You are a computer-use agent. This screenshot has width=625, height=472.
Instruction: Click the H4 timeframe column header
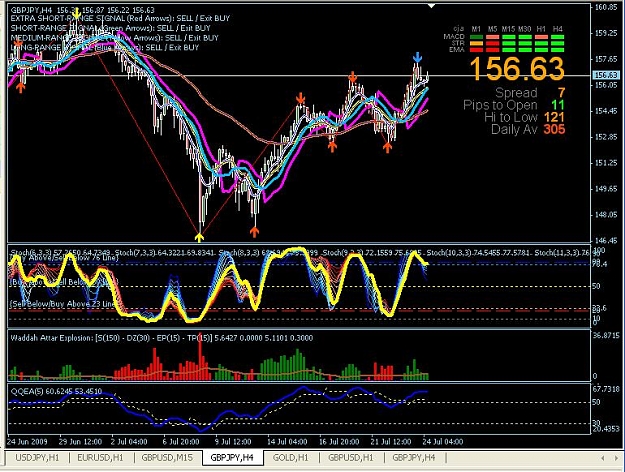[558, 29]
